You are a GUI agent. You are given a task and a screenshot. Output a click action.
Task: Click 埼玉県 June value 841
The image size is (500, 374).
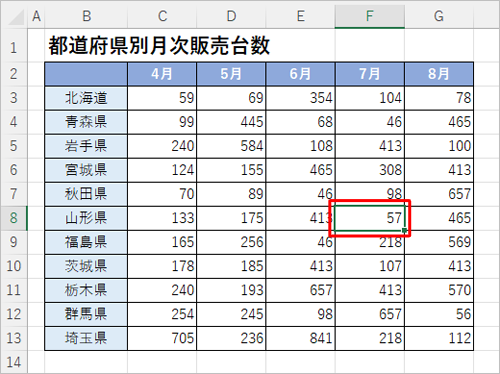tap(300, 338)
